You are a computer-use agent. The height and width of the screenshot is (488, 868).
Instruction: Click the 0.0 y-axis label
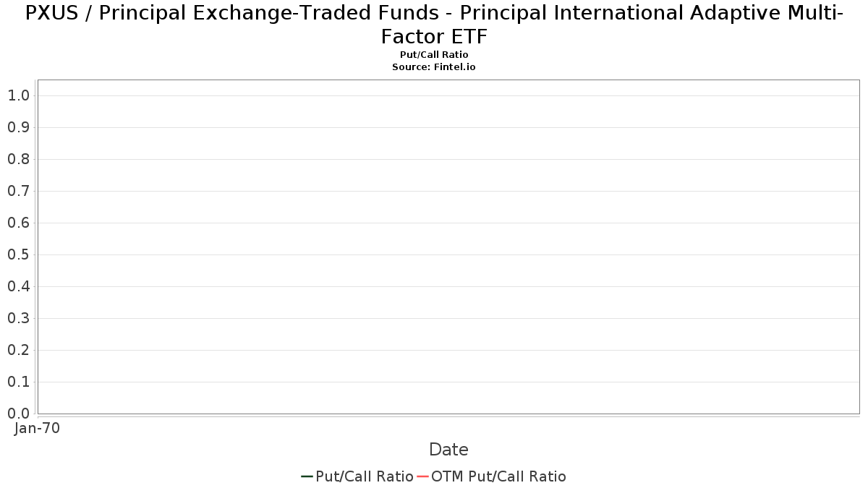(x=18, y=414)
